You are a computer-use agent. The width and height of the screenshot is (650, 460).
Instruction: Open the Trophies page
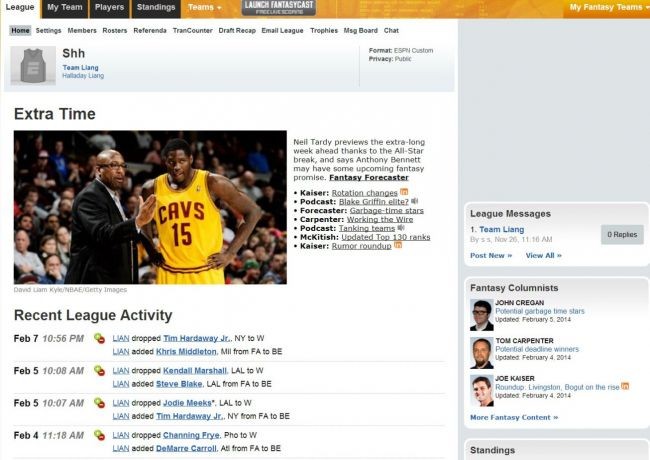coord(324,30)
